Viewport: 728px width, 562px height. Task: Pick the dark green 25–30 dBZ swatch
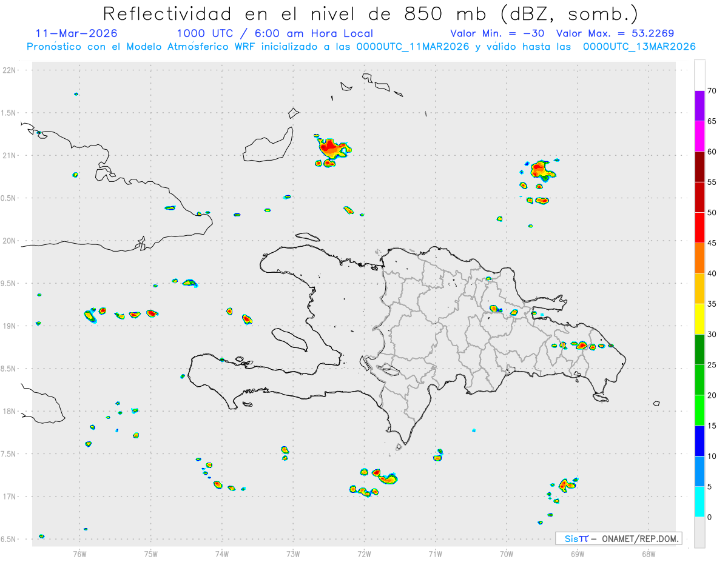click(699, 350)
